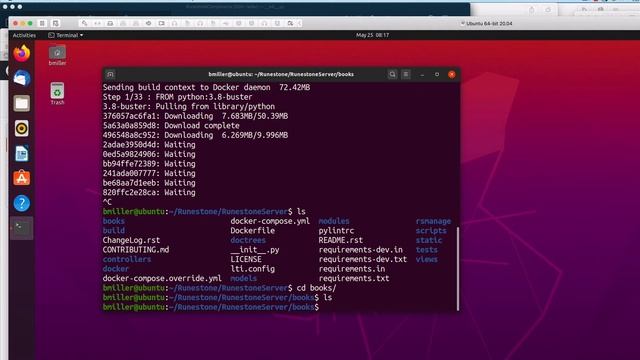The width and height of the screenshot is (640, 360).
Task: Click Activities in the top bar
Action: (x=24, y=35)
